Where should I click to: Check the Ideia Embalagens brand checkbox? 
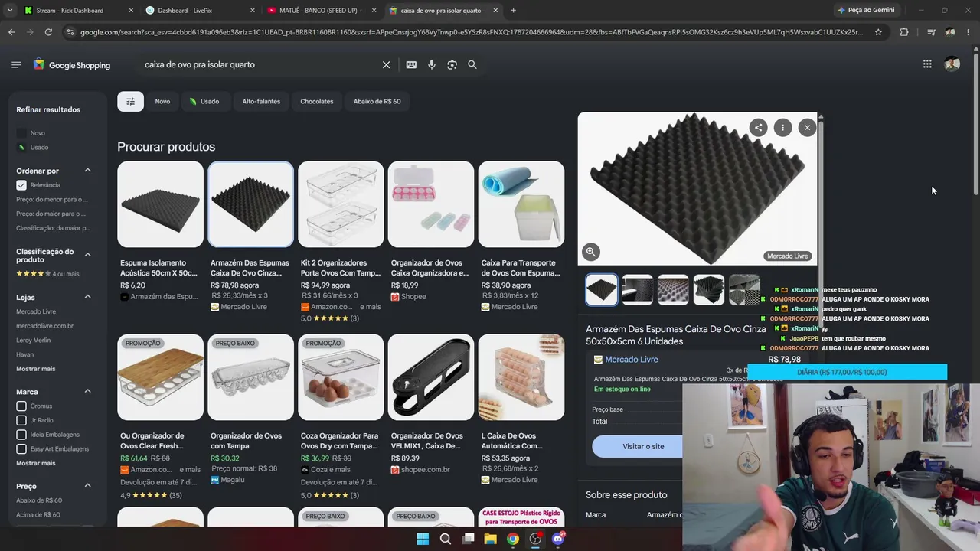21,435
